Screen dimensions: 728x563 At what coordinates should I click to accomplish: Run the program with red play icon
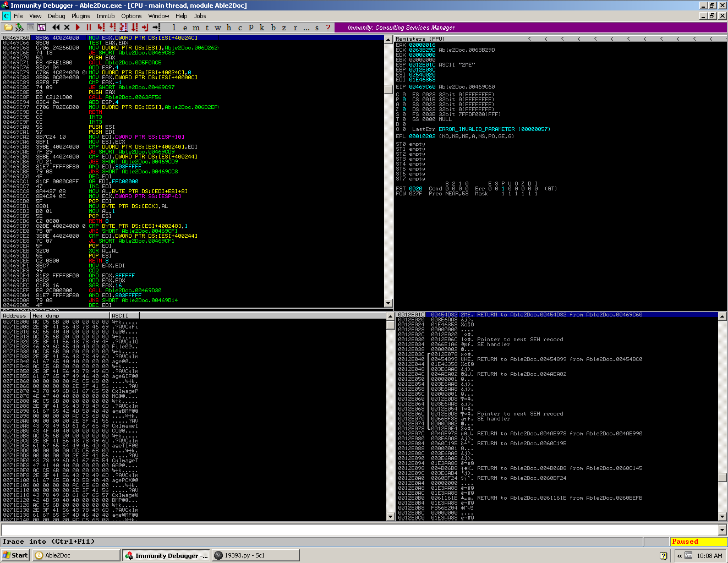[78, 27]
